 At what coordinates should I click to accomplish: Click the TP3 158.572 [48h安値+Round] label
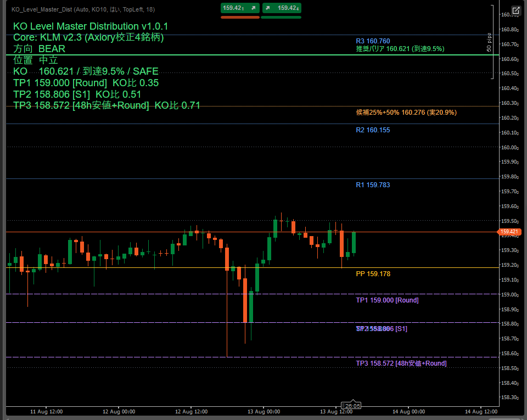401,363
